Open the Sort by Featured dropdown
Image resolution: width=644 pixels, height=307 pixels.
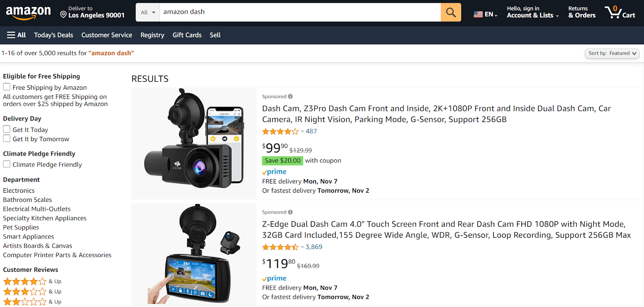[612, 54]
